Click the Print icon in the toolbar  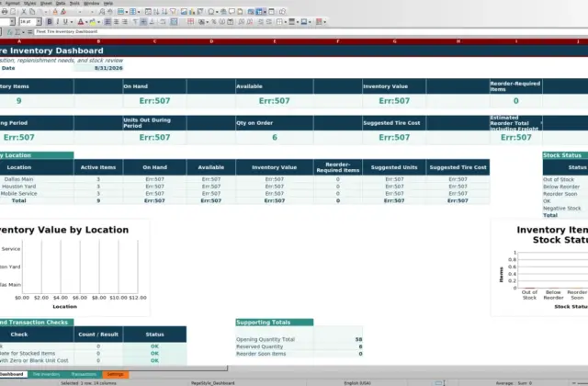click(x=5, y=12)
